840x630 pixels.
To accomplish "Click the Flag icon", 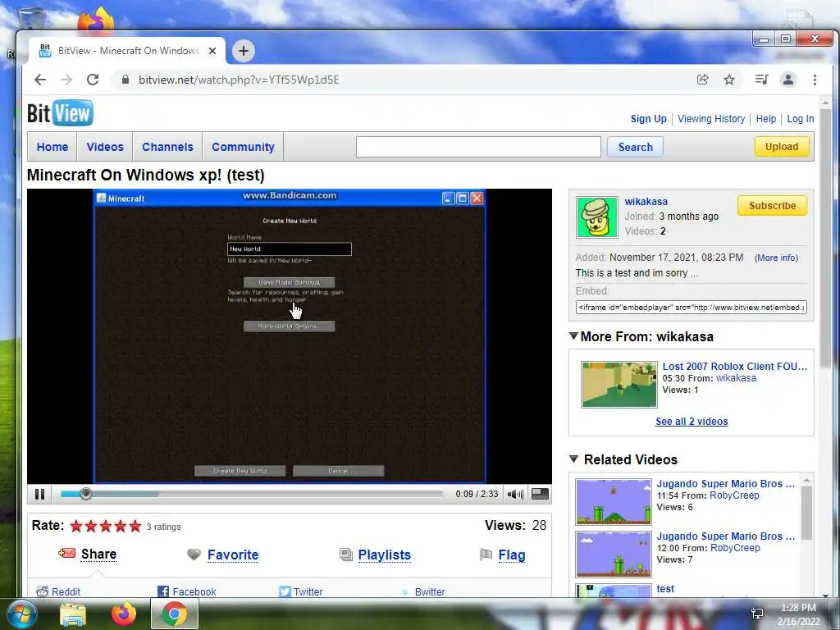I will click(x=486, y=555).
